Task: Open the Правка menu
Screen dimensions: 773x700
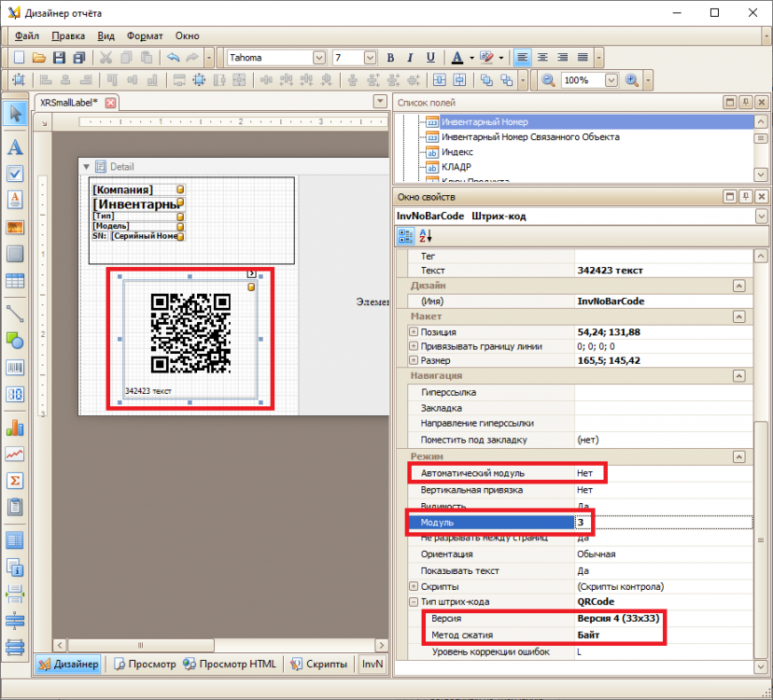Action: 68,36
